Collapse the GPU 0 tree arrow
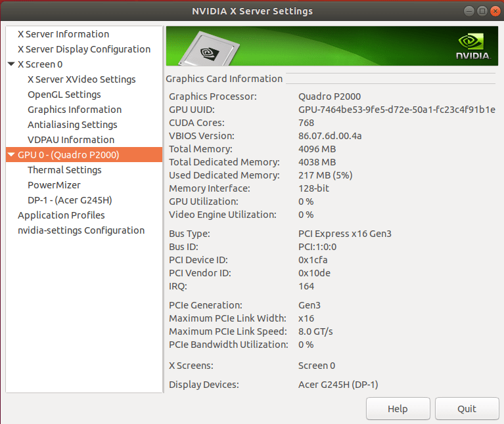This screenshot has height=424, width=504. pyautogui.click(x=11, y=154)
